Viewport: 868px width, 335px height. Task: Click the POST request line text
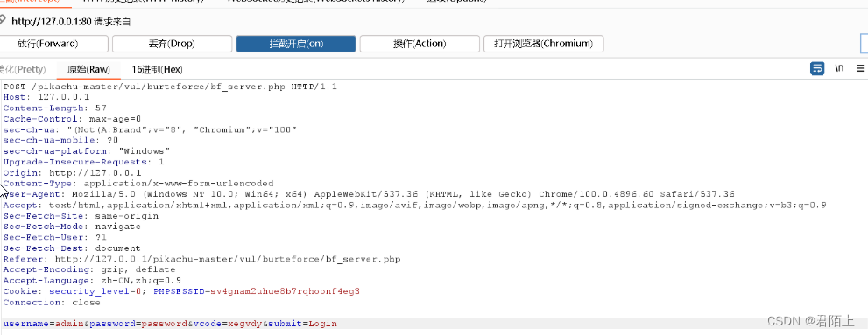point(170,87)
